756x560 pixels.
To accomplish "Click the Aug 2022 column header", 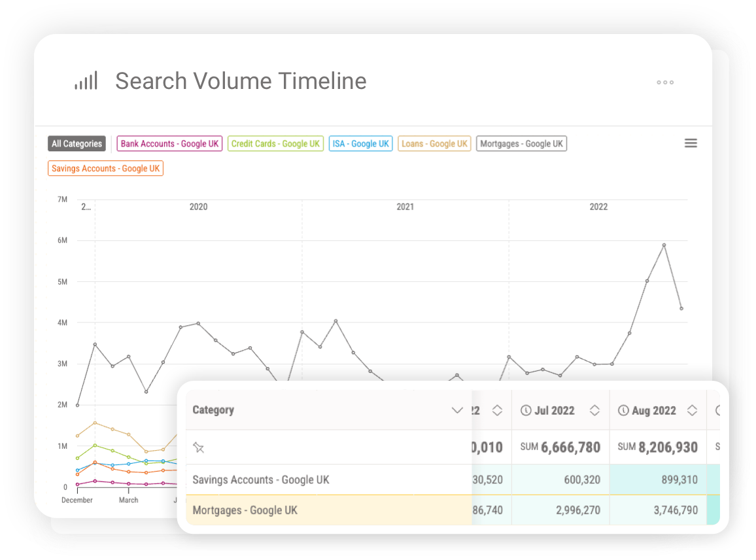I will pos(652,410).
